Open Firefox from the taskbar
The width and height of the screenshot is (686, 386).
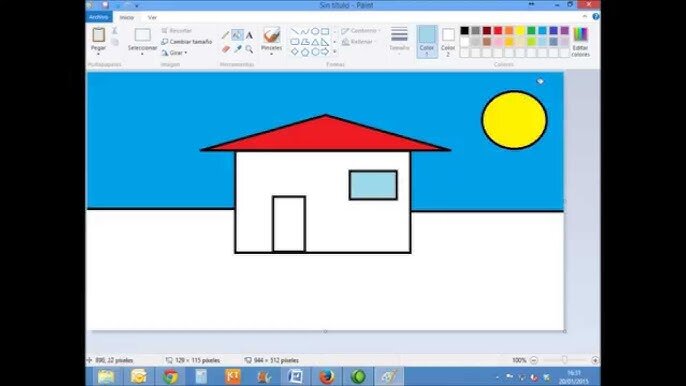tap(326, 376)
